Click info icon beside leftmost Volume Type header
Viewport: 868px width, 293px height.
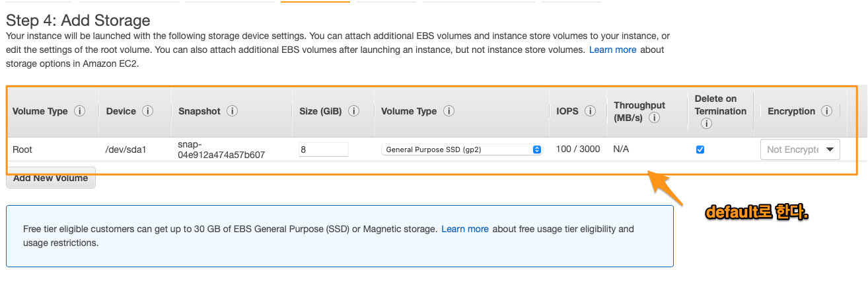tap(80, 111)
